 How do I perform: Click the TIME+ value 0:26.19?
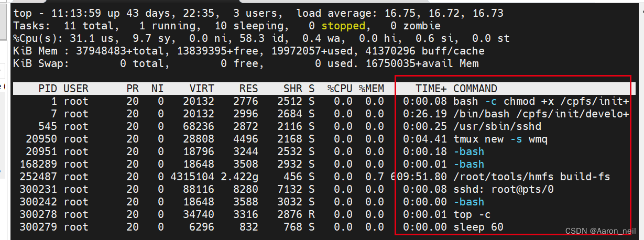coord(425,114)
